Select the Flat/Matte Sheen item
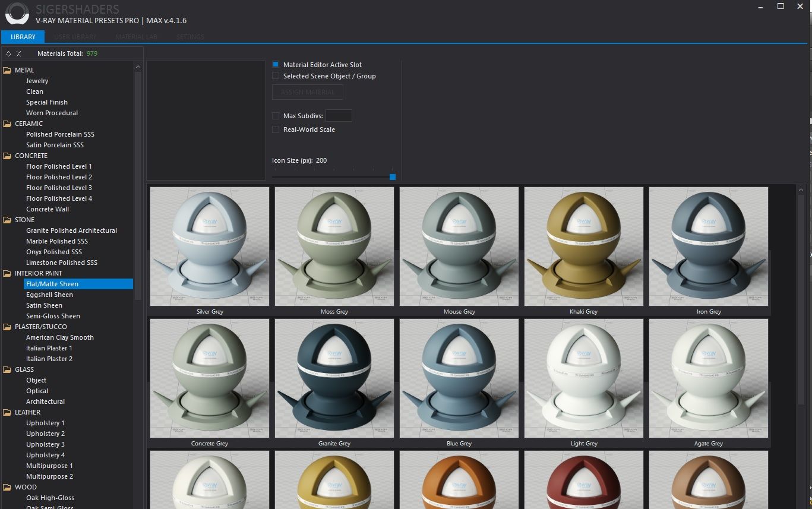812x509 pixels. coord(78,284)
